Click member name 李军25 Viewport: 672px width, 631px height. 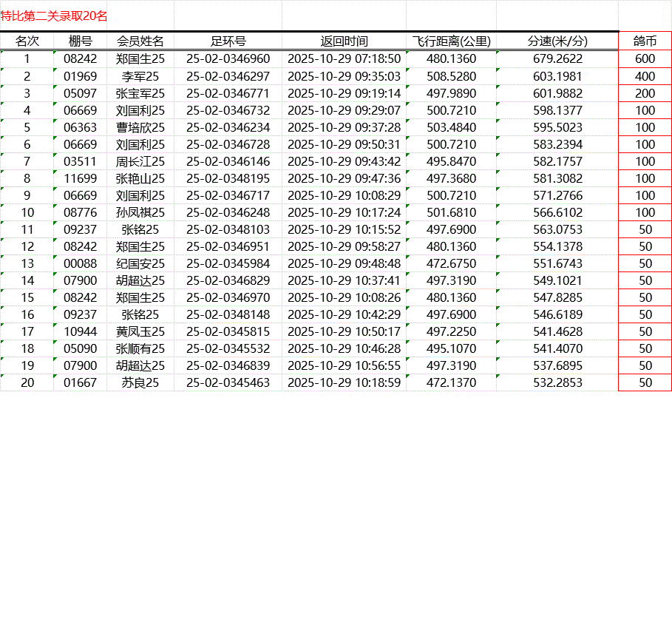140,76
